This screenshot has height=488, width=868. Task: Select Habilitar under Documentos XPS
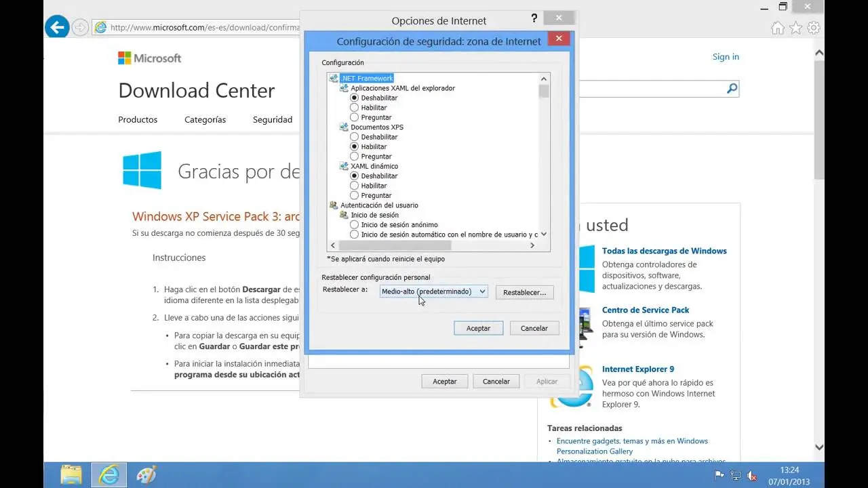pyautogui.click(x=354, y=146)
